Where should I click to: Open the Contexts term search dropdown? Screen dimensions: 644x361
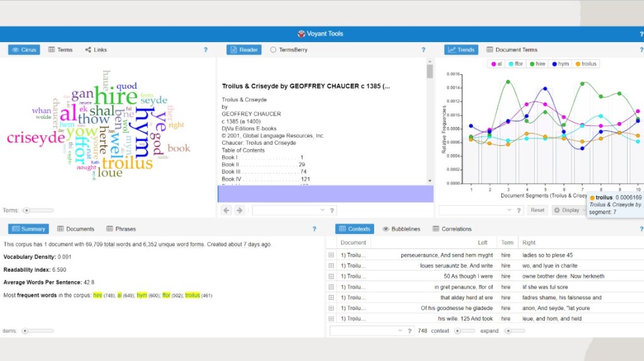pyautogui.click(x=400, y=331)
